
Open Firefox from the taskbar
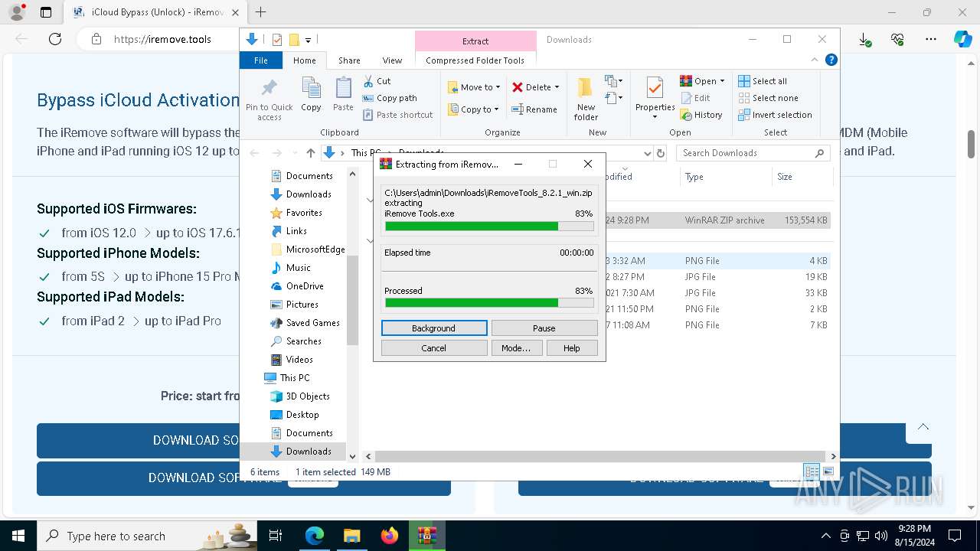pyautogui.click(x=390, y=536)
